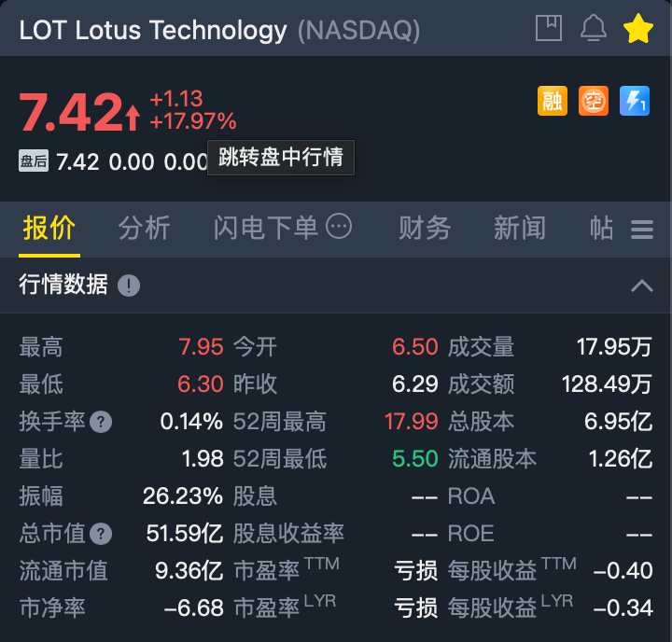Switch to the 报价 tab
The width and height of the screenshot is (672, 642).
click(49, 229)
